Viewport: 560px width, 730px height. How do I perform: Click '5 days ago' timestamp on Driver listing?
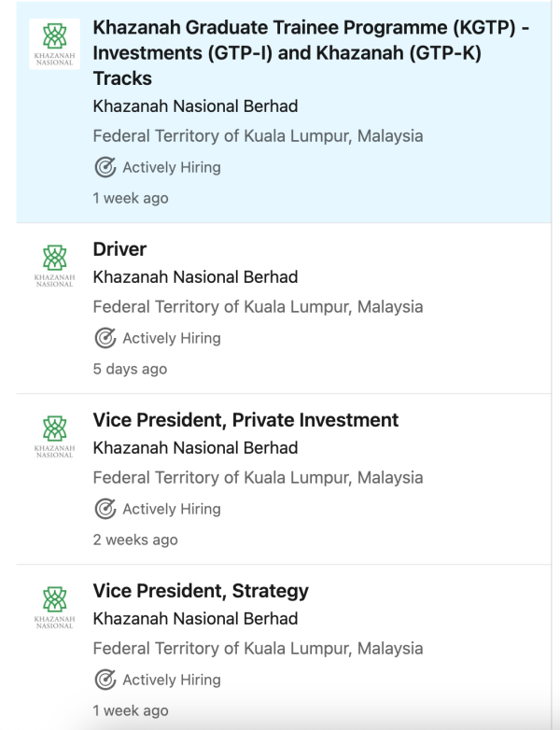pyautogui.click(x=130, y=369)
